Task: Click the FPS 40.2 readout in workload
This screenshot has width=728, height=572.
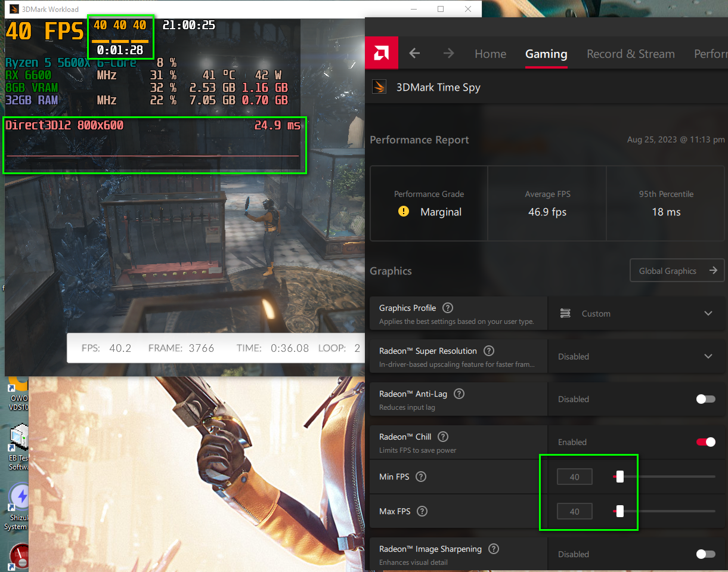Action: (106, 348)
